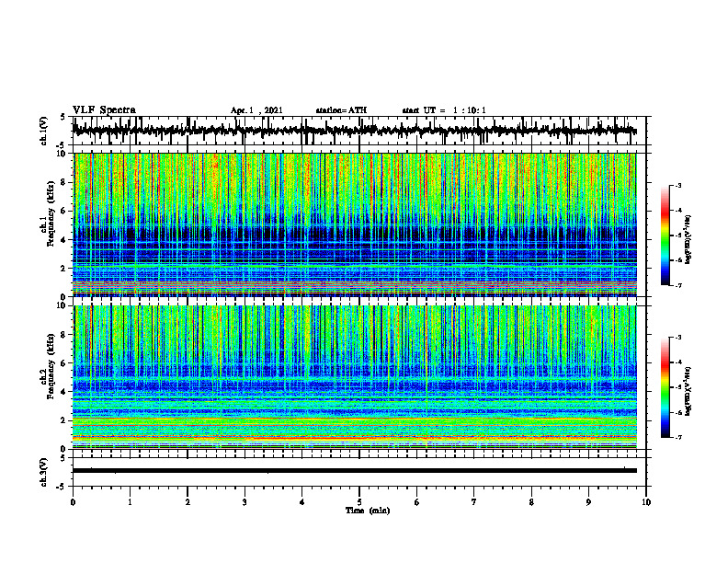Select the "Apr. 1, 2021" date text

(256, 110)
